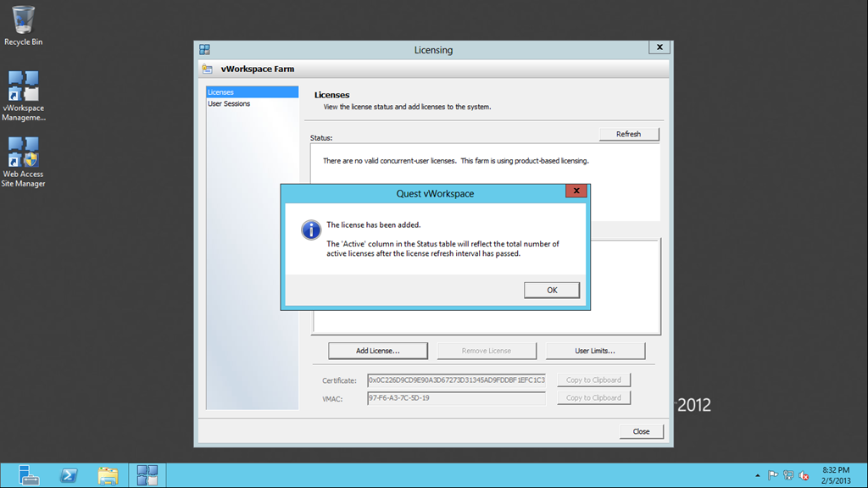Image resolution: width=868 pixels, height=488 pixels.
Task: Switch to vWorkspace app on taskbar
Action: pyautogui.click(x=147, y=475)
